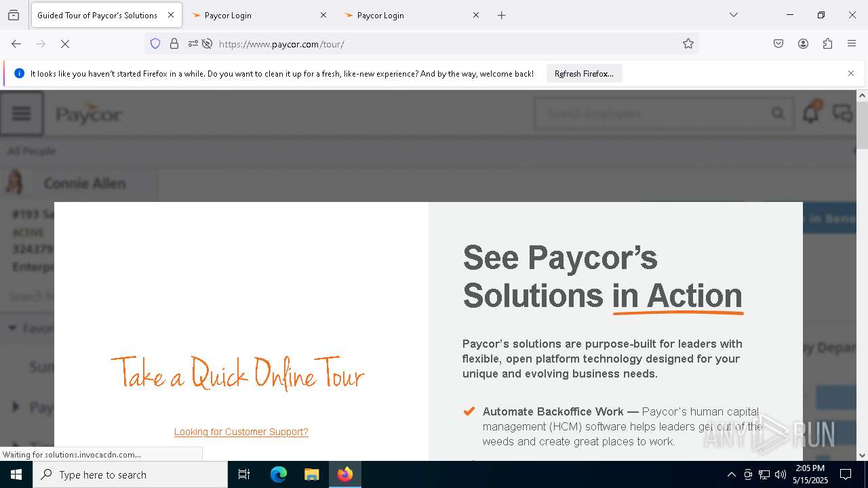Open Firefox application menu
Screen dimensions: 868x488
pos(852,44)
